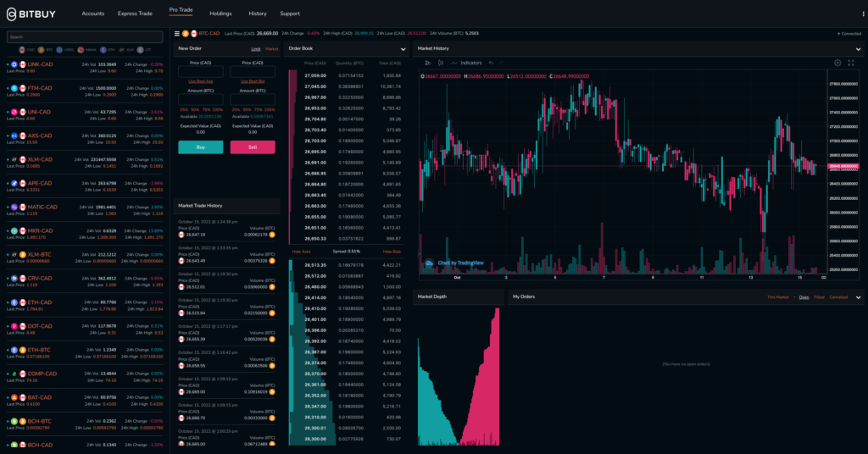This screenshot has width=868, height=454.
Task: Select the Pro Trade tab
Action: [x=181, y=10]
